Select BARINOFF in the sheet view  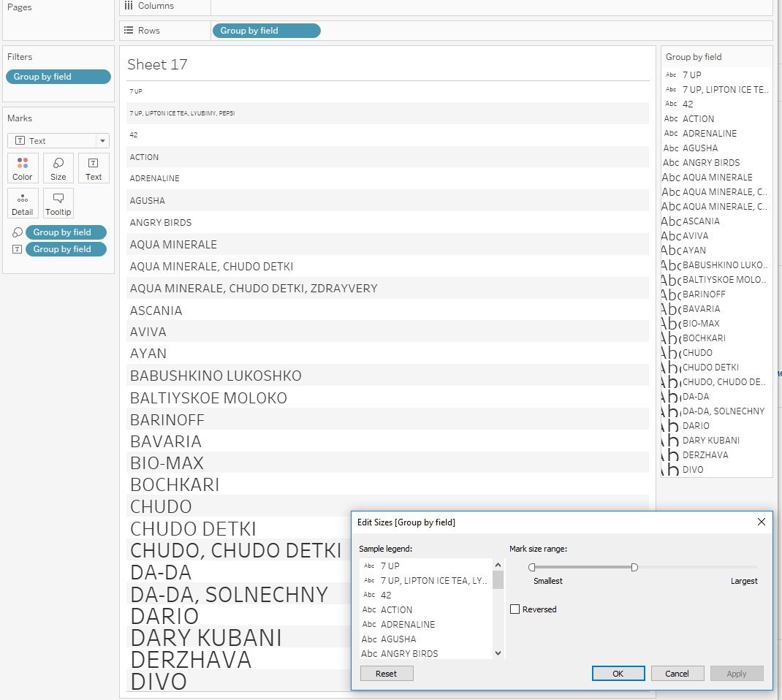pos(167,420)
